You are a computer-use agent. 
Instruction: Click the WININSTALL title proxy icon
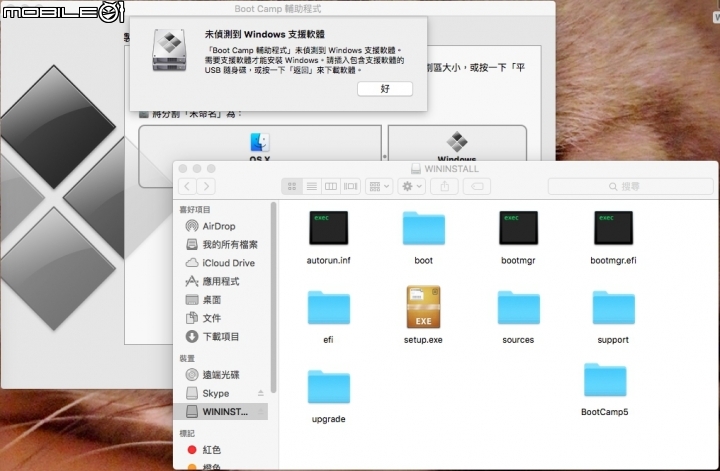[416, 168]
